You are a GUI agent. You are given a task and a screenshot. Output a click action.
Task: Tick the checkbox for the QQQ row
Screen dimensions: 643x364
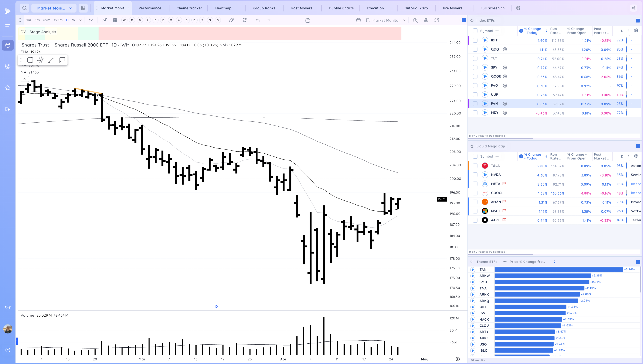click(475, 49)
